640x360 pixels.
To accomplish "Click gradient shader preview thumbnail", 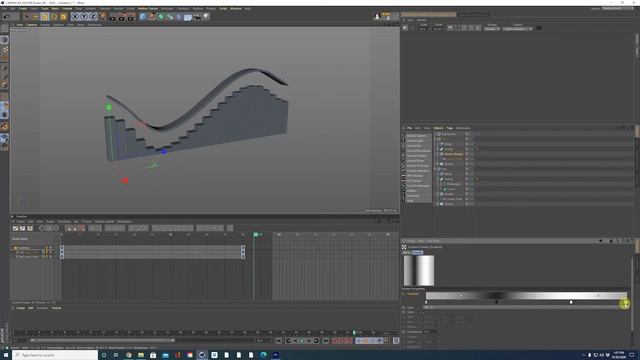I will click(419, 271).
